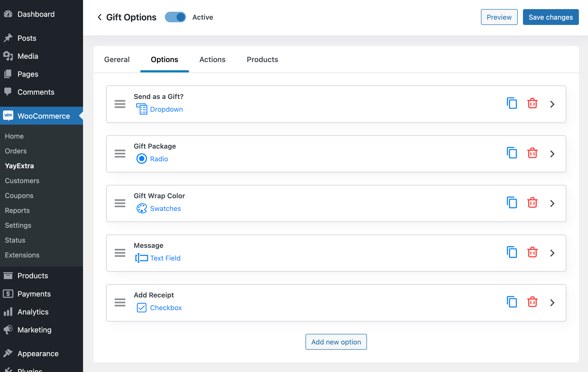Screen dimensions: 588x372
Task: Open the Reports submenu link
Action: pos(17,210)
